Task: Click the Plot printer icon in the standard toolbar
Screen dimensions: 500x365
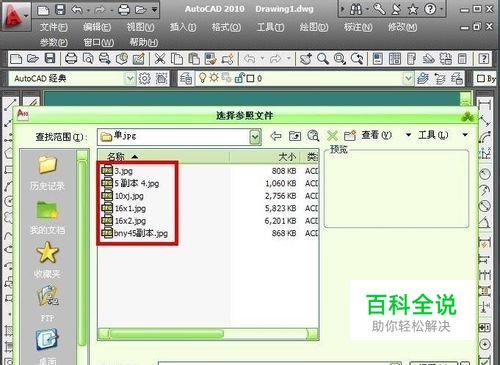Action: tap(71, 59)
